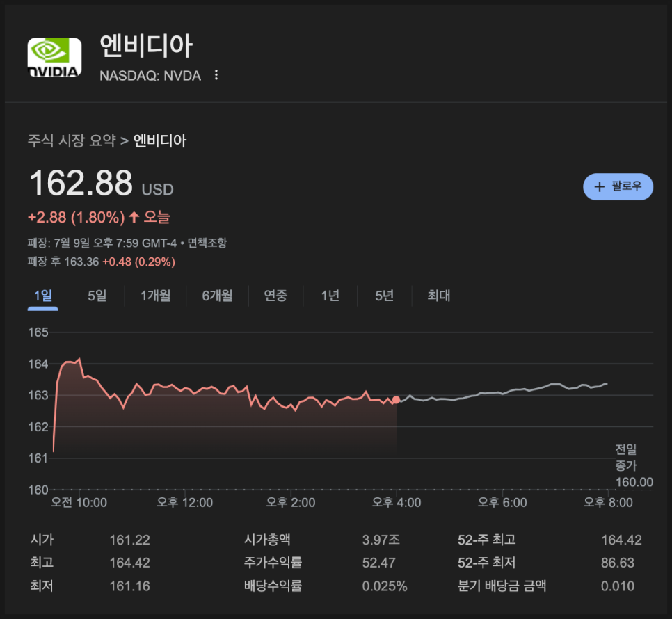The width and height of the screenshot is (672, 619).
Task: Switch to the 6개월 chart tab
Action: [x=217, y=296]
